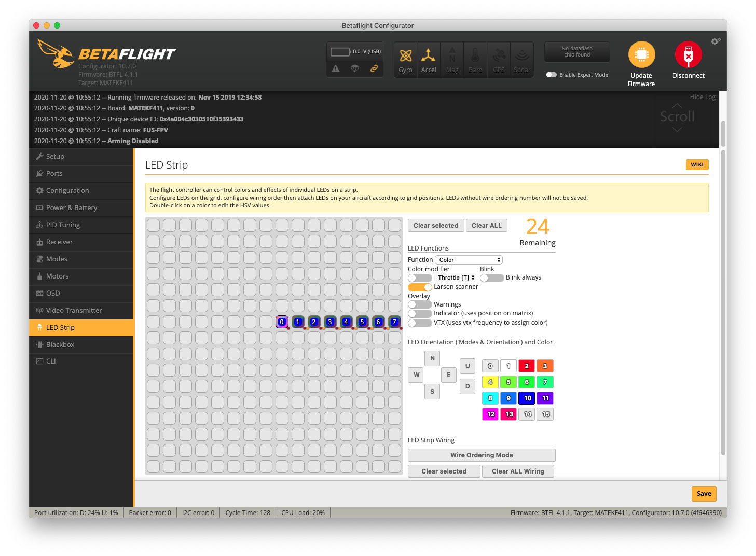Image resolution: width=756 pixels, height=556 pixels.
Task: Select the W orientation button
Action: 416,375
